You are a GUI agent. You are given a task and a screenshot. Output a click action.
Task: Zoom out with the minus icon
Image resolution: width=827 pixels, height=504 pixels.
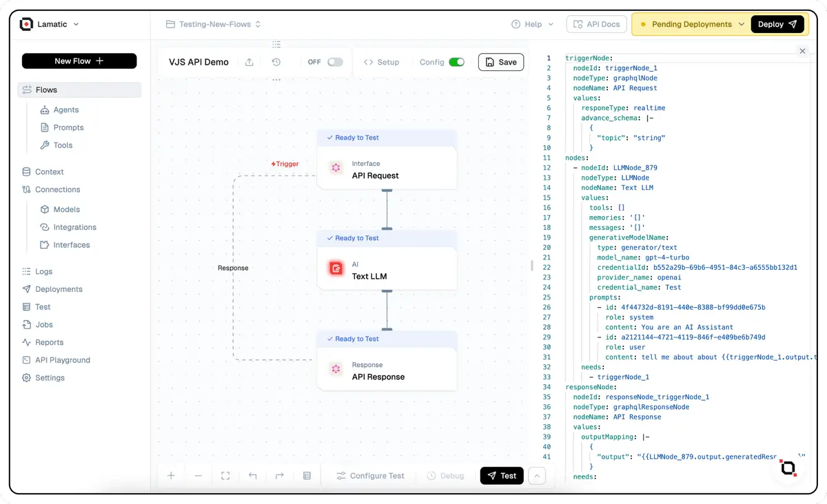198,476
